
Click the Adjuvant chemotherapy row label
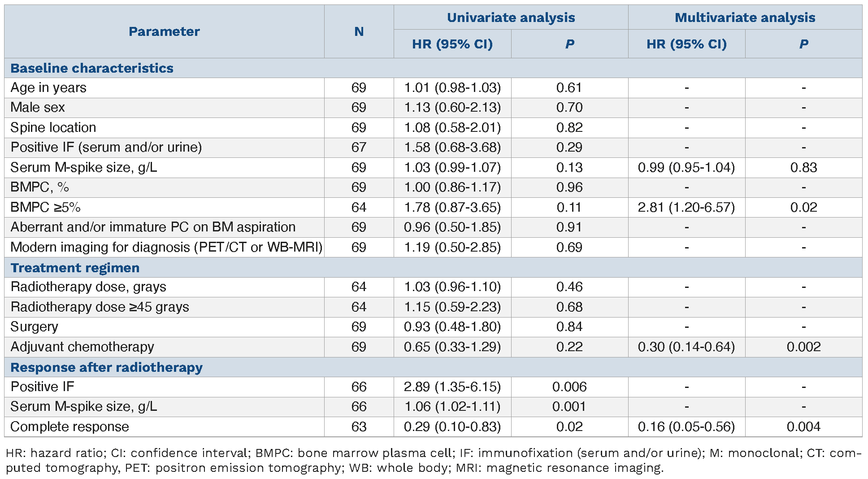[x=82, y=347]
